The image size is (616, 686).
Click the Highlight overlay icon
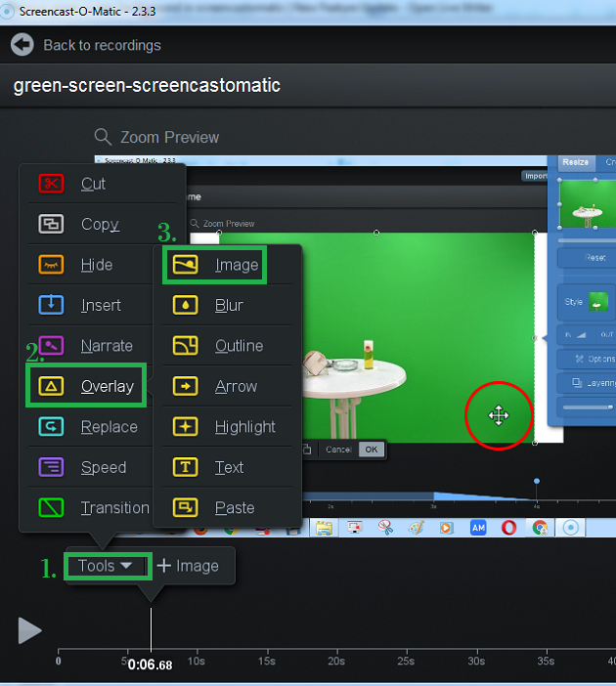click(x=185, y=427)
